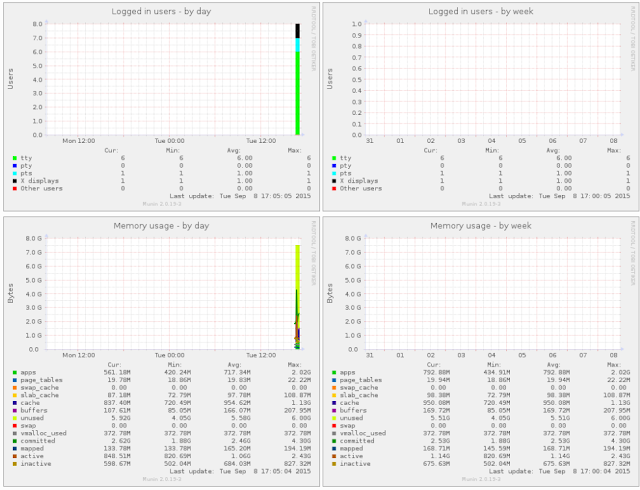Click page_tables current value '19.78M'
The height and width of the screenshot is (490, 640).
click(119, 380)
